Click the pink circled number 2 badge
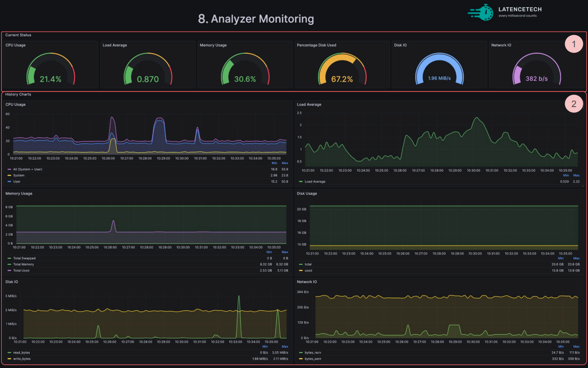 pyautogui.click(x=574, y=104)
